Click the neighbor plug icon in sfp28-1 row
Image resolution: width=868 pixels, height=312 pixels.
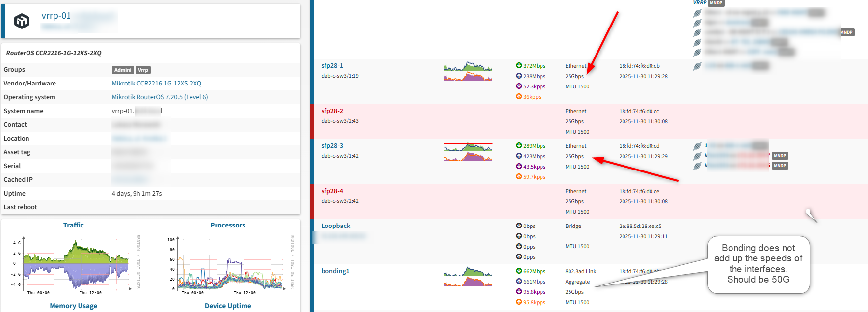[697, 66]
